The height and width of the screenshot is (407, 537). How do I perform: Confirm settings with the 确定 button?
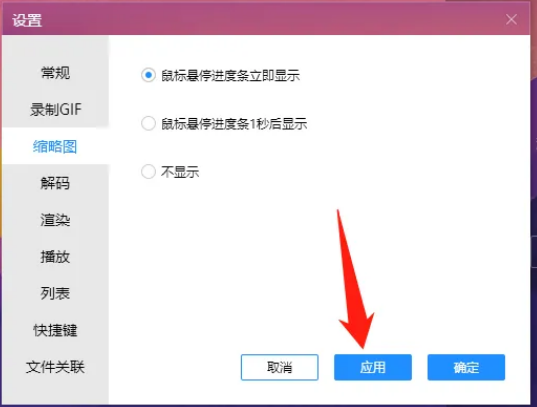click(x=466, y=367)
